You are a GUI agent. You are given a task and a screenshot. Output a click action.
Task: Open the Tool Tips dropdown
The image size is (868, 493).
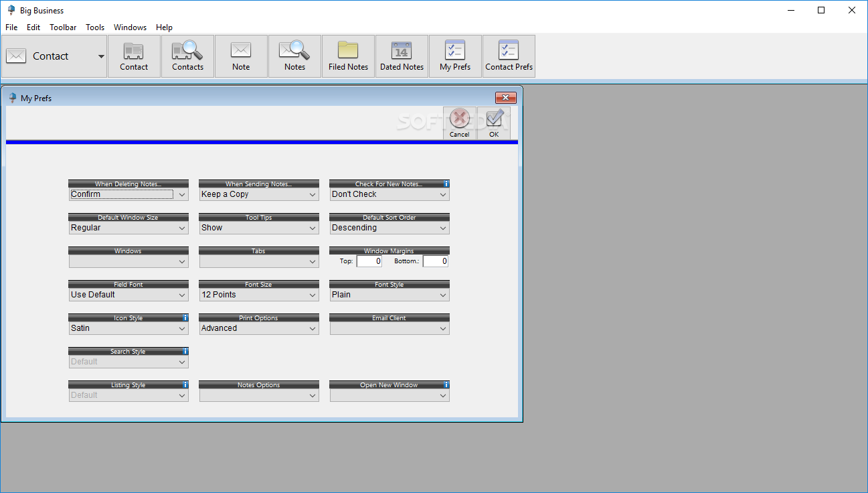coord(259,228)
